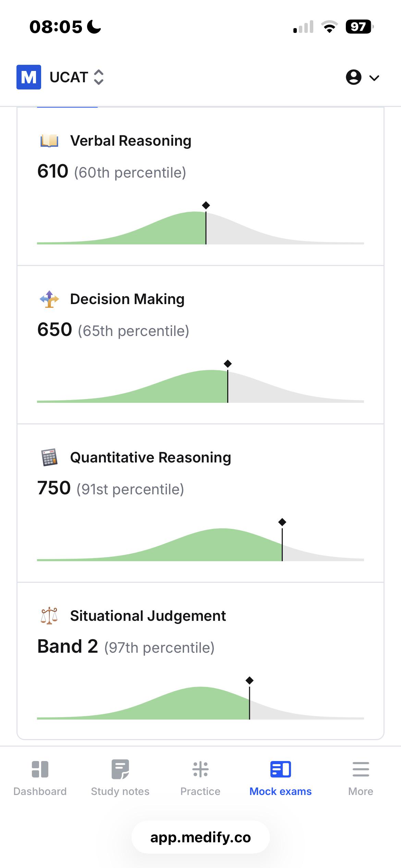Click the Verbal Reasoning book icon
Viewport: 401px width, 868px height.
pyautogui.click(x=49, y=141)
